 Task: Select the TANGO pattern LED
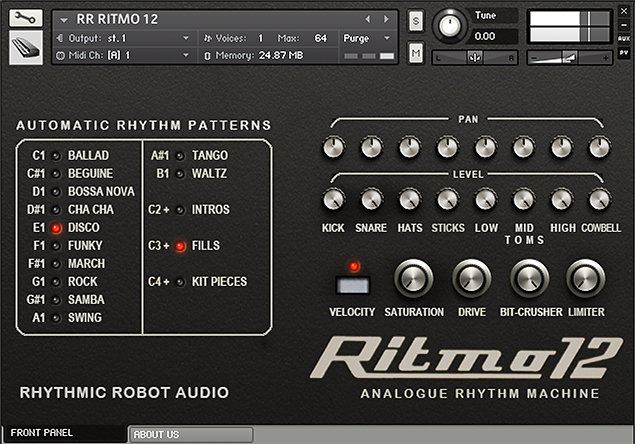click(x=180, y=156)
